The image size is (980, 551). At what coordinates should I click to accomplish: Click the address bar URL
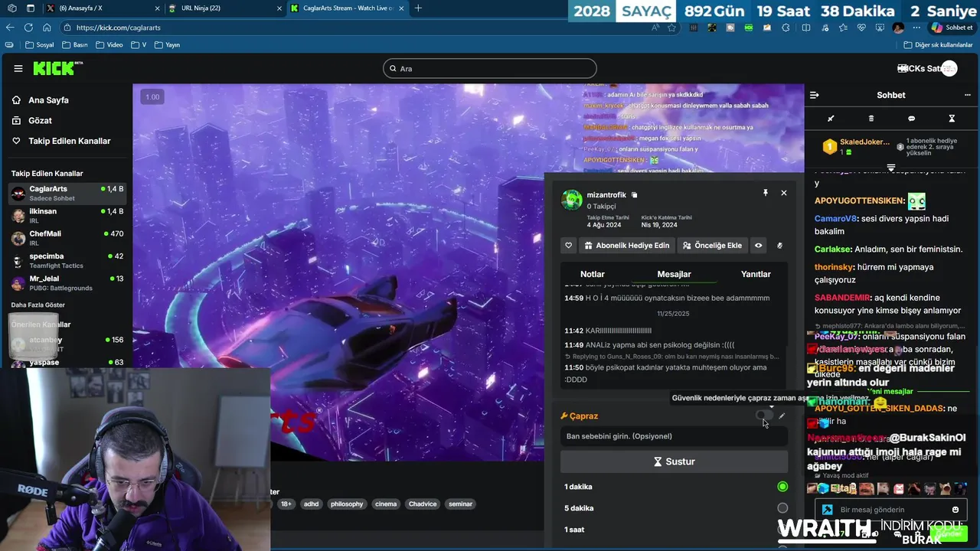(x=119, y=28)
